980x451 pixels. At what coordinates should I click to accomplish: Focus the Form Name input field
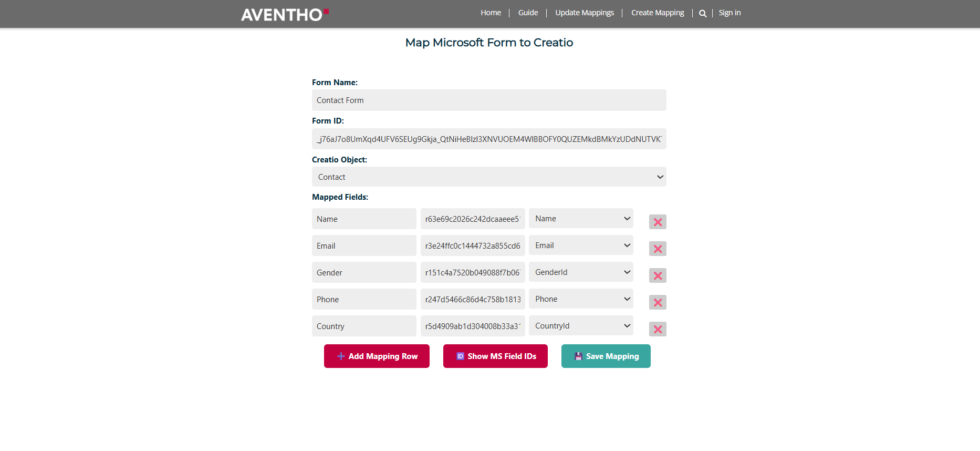tap(489, 100)
